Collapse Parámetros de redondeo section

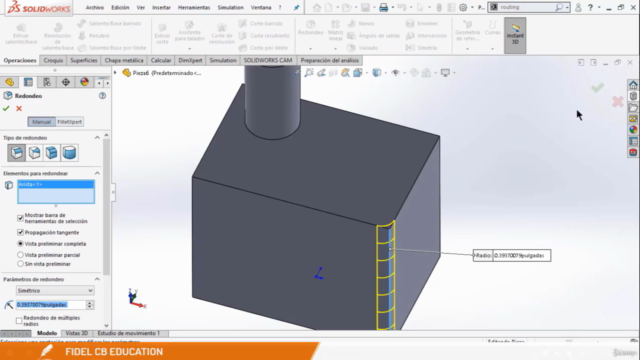point(97,279)
